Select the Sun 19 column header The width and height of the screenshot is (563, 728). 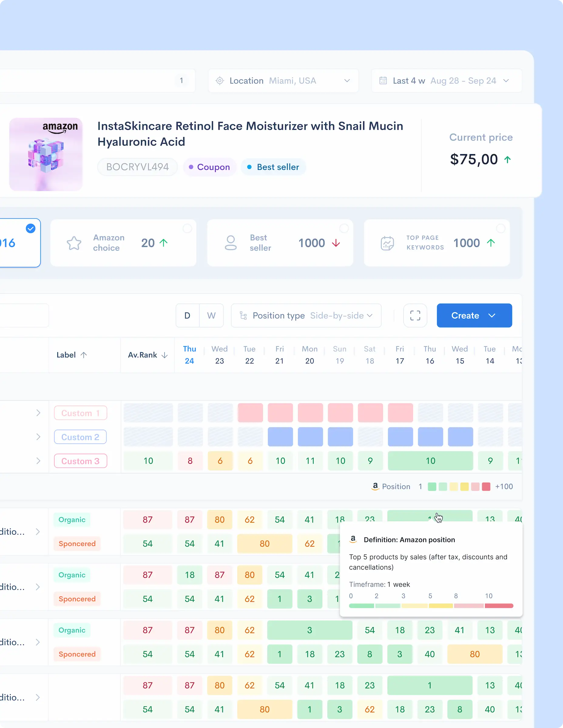click(x=340, y=355)
